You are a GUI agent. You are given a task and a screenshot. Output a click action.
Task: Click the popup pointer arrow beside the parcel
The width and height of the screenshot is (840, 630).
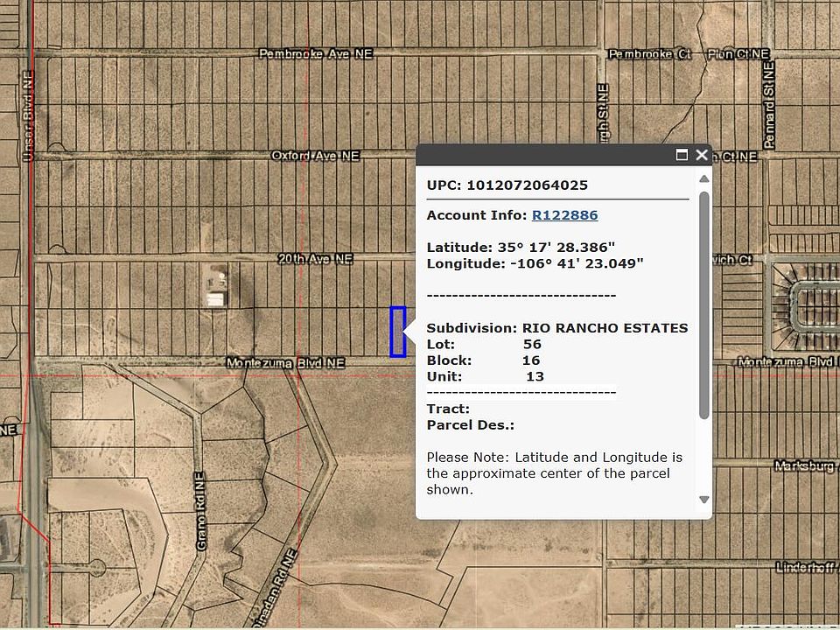click(x=410, y=332)
